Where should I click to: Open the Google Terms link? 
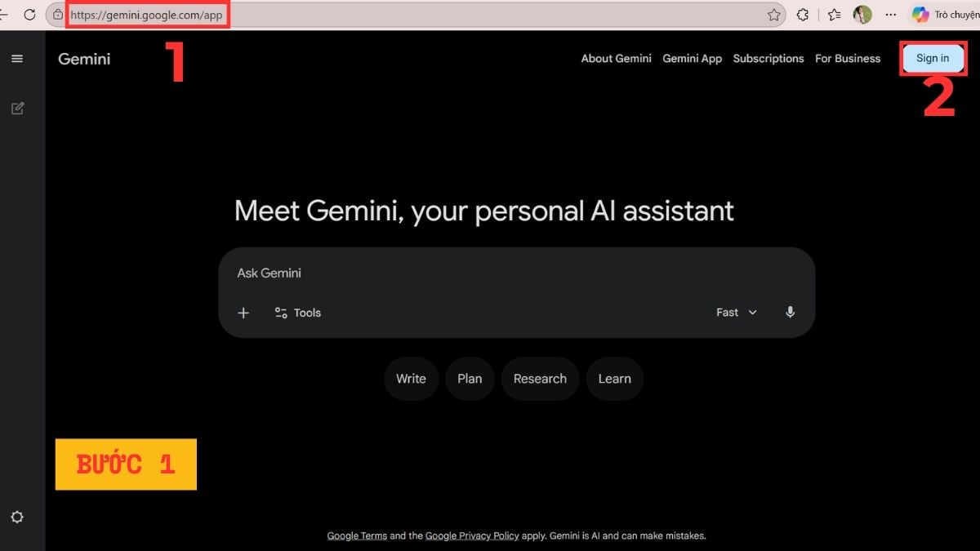(x=357, y=536)
